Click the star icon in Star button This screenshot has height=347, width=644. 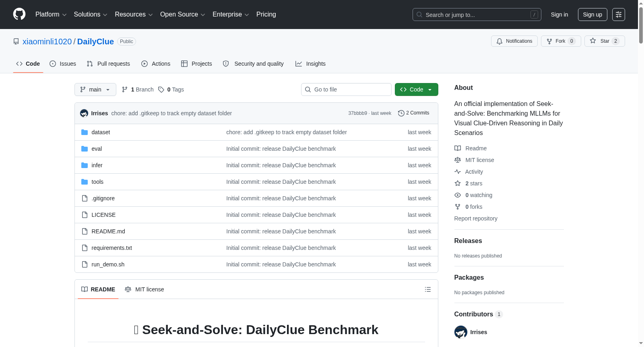593,41
